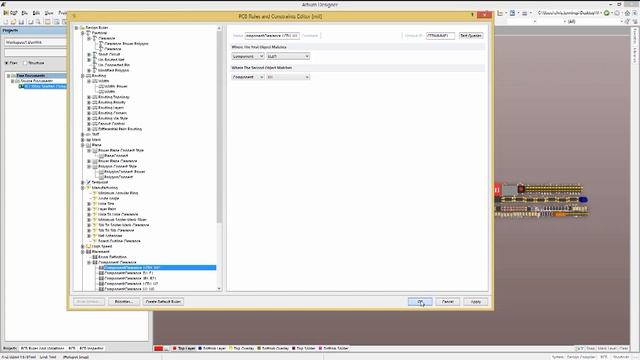Image resolution: width=640 pixels, height=360 pixels.
Task: Click the blue Bottom Layer color swatch
Action: [x=200, y=349]
